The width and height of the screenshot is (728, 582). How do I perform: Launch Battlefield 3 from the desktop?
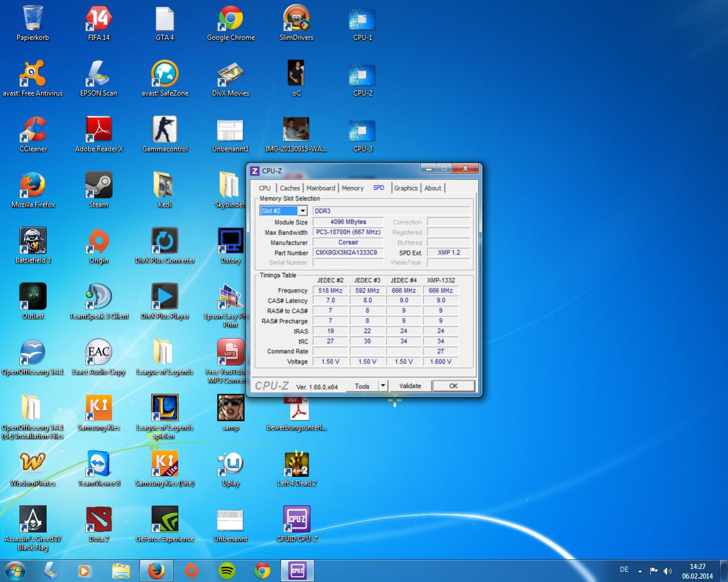[x=33, y=242]
